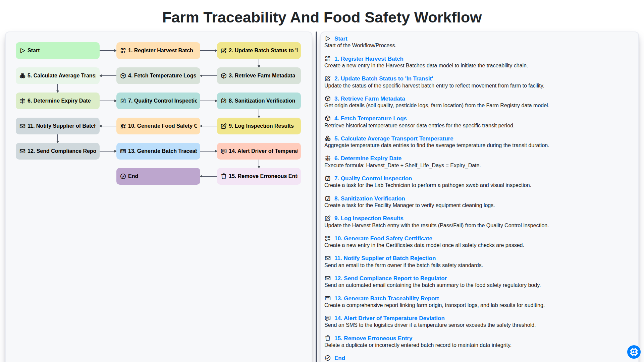
Task: Click the envelope icon beside Notify Supplier heading
Action: [x=328, y=258]
